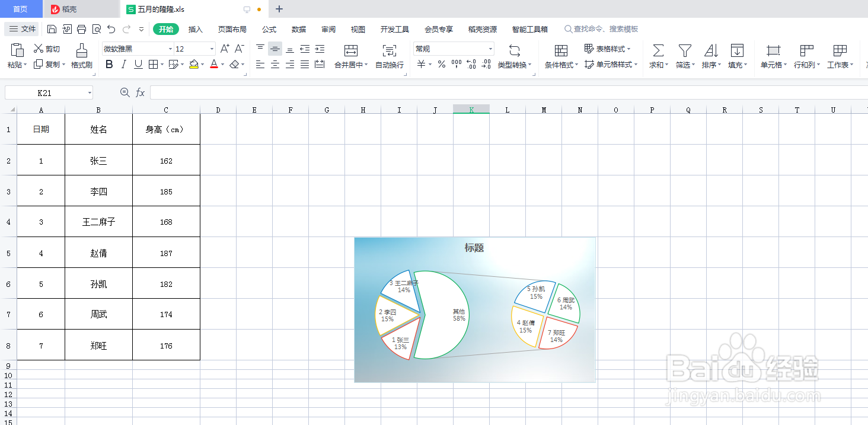Toggle bold formatting
Image resolution: width=868 pixels, height=425 pixels.
[109, 64]
